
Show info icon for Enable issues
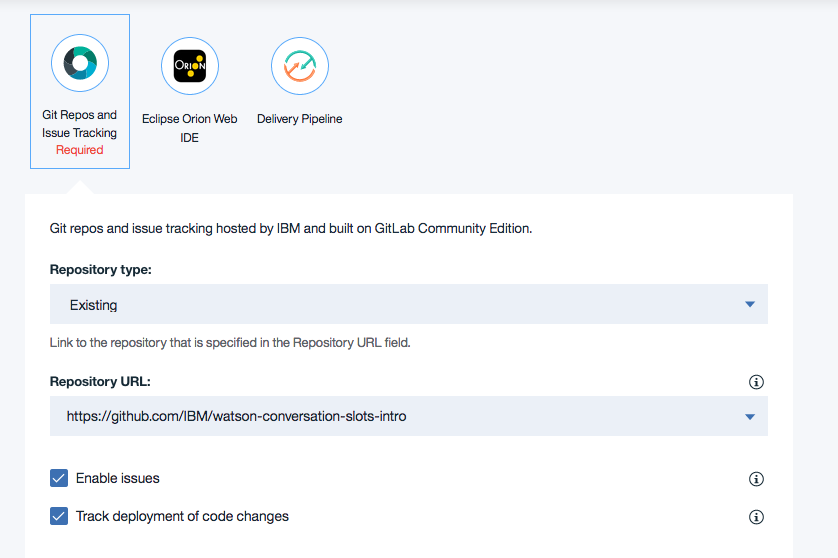[756, 479]
